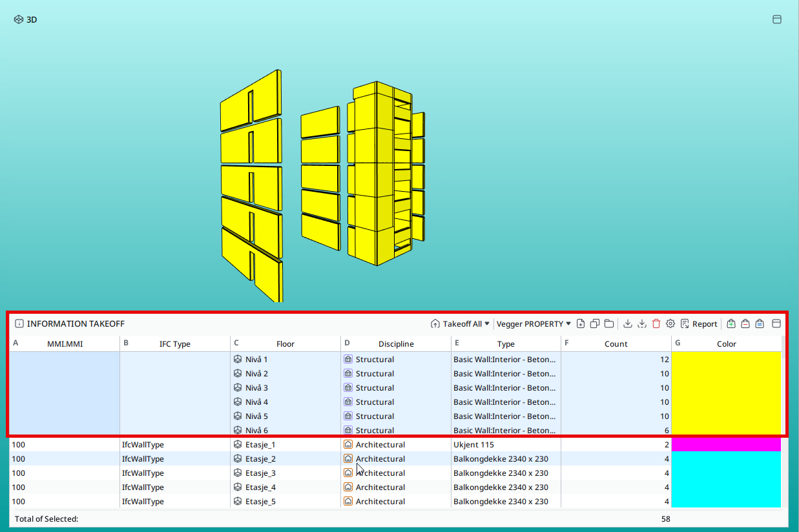Select the Etasje_4 floor cell

[285, 487]
